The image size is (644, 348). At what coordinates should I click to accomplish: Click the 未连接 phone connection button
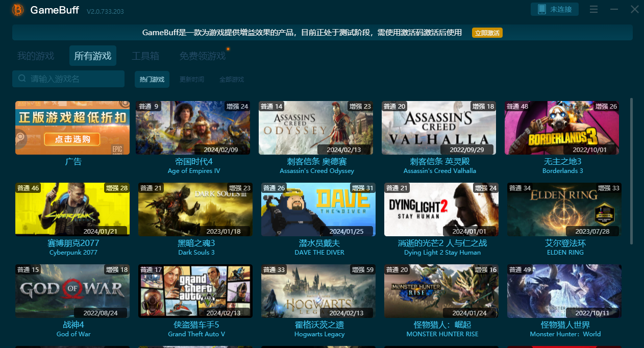tap(555, 9)
